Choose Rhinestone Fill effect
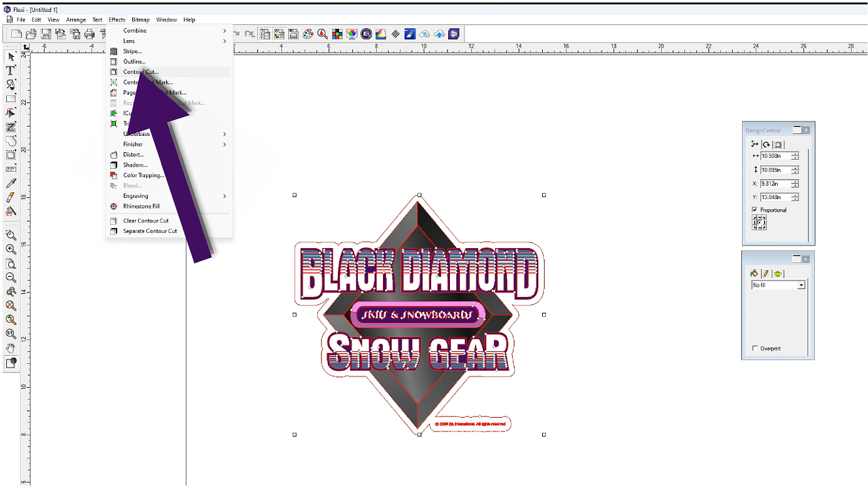The width and height of the screenshot is (868, 486). [169, 206]
